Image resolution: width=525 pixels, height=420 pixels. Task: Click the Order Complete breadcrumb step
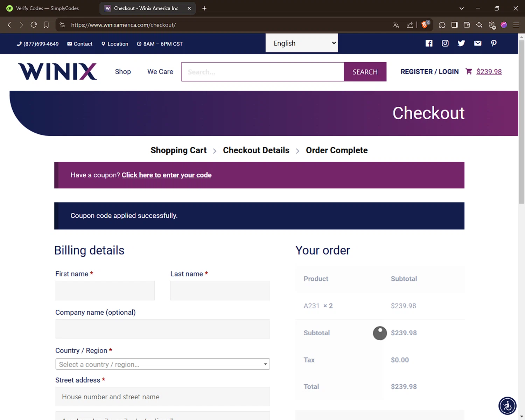click(337, 150)
